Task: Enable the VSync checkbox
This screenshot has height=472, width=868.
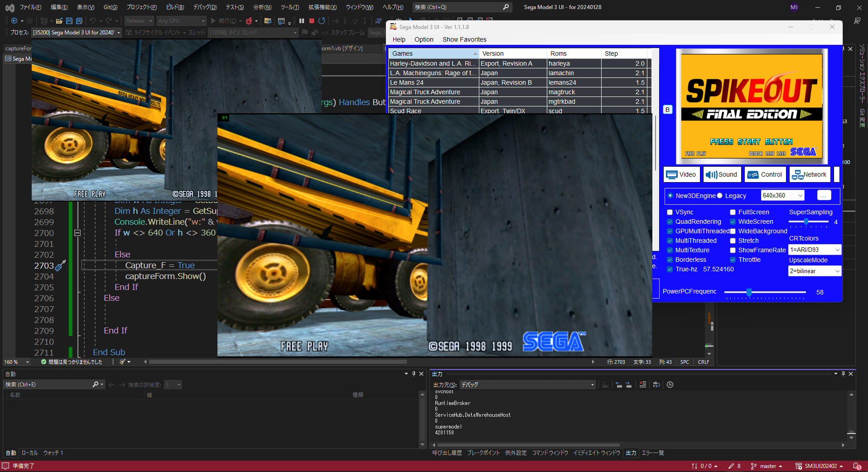Action: [670, 212]
